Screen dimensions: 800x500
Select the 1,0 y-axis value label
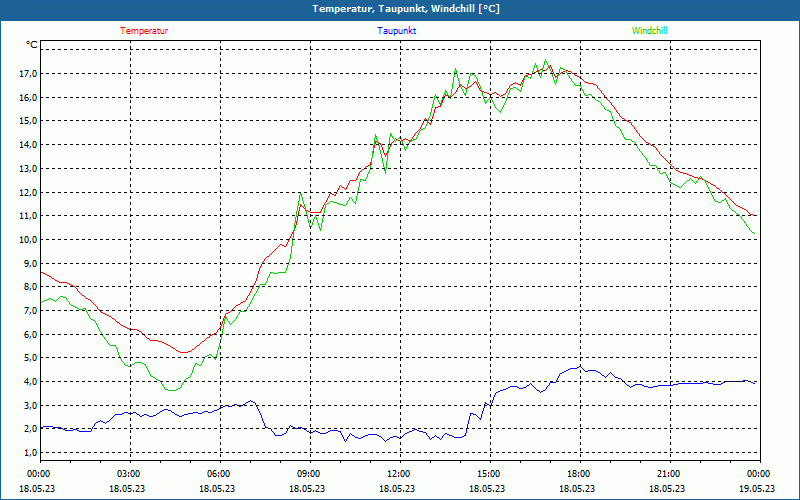pyautogui.click(x=27, y=453)
